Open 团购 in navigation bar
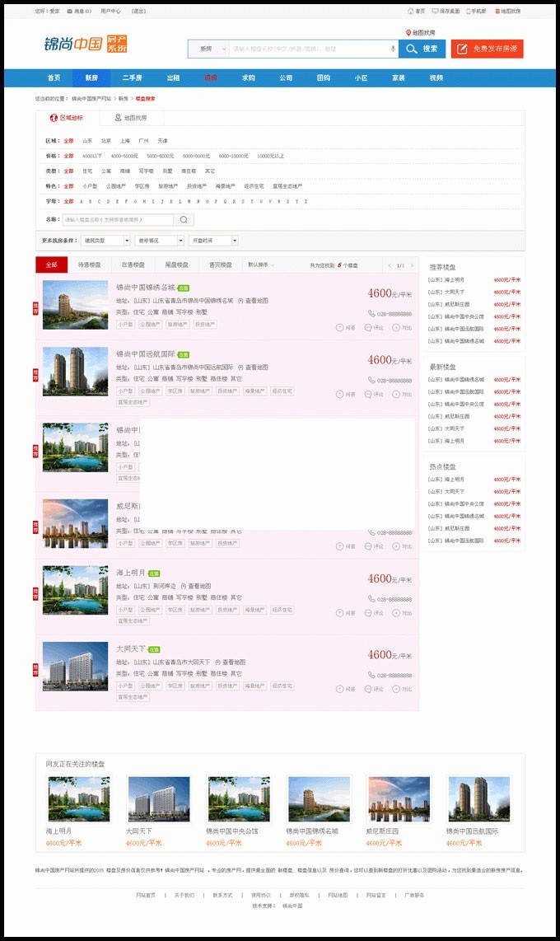 324,78
